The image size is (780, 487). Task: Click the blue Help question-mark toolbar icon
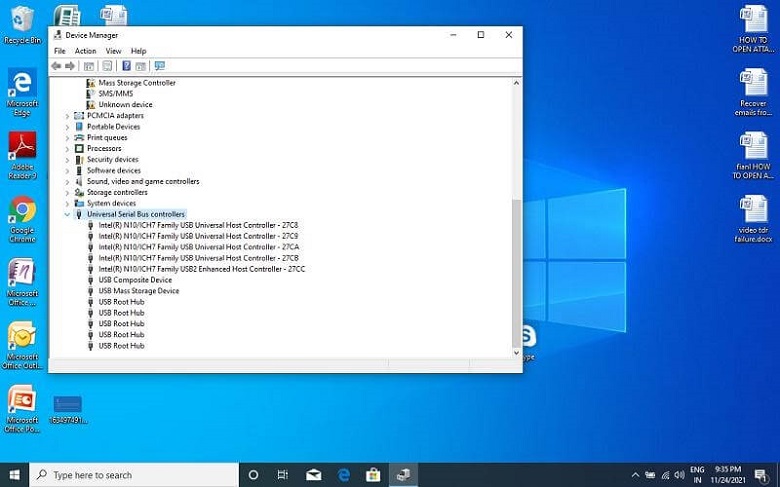[x=126, y=66]
